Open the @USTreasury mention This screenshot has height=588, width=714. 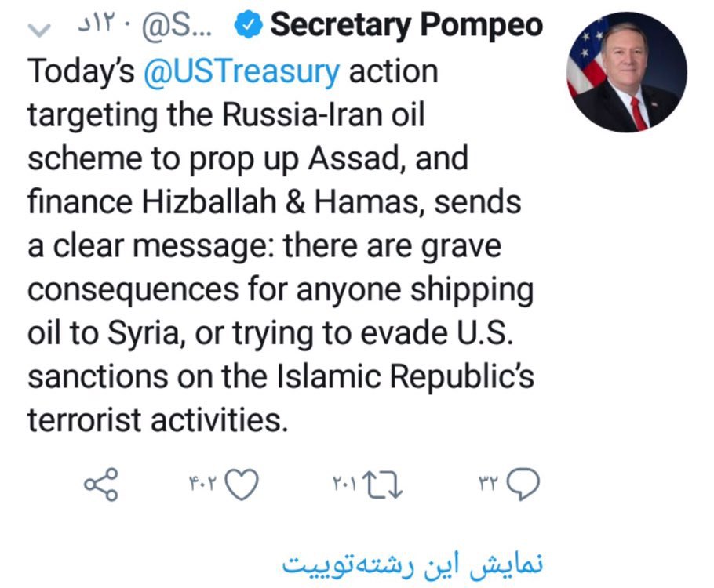[242, 71]
